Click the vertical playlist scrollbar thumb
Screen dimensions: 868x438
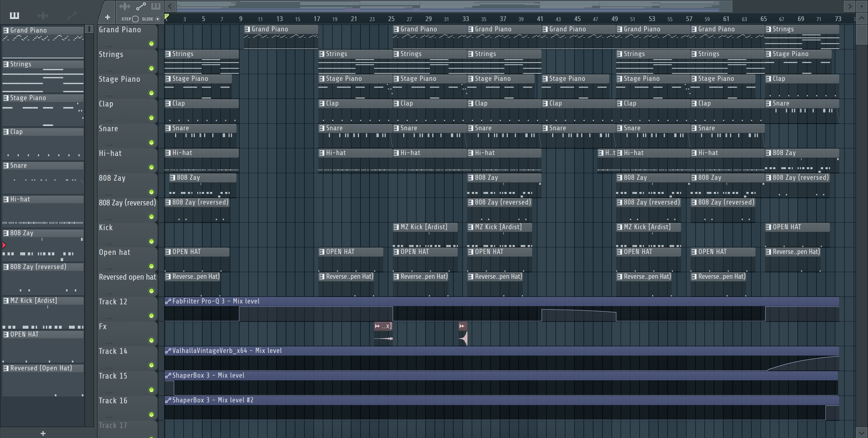(x=862, y=34)
